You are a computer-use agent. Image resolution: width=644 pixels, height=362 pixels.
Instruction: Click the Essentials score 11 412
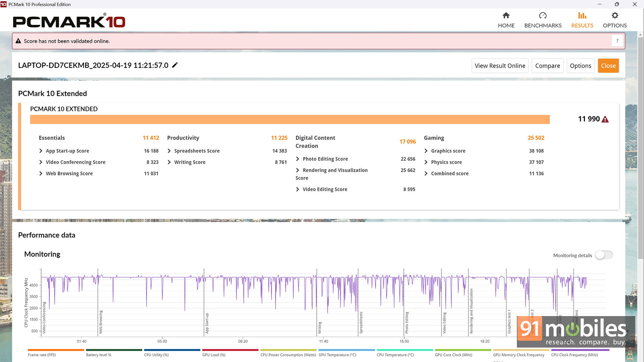151,138
